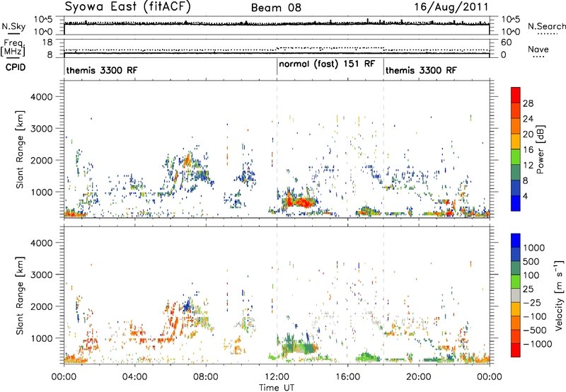Image resolution: width=566 pixels, height=392 pixels.
Task: Select the "Power [dB]" color bar title
Action: coord(541,149)
